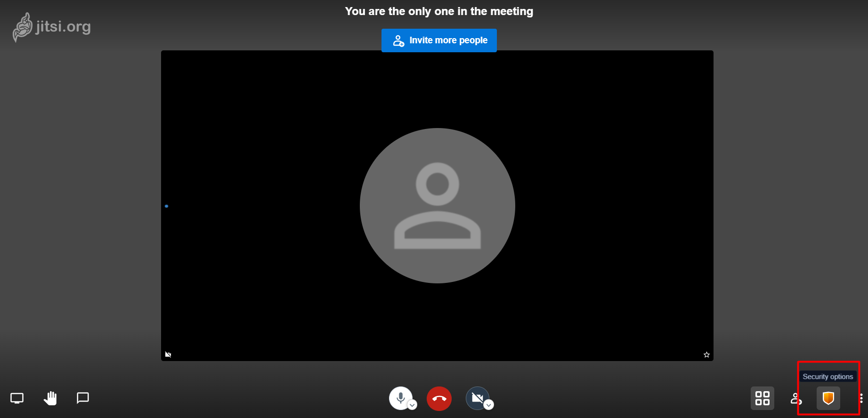Select the participant avatar in main video

click(x=438, y=206)
